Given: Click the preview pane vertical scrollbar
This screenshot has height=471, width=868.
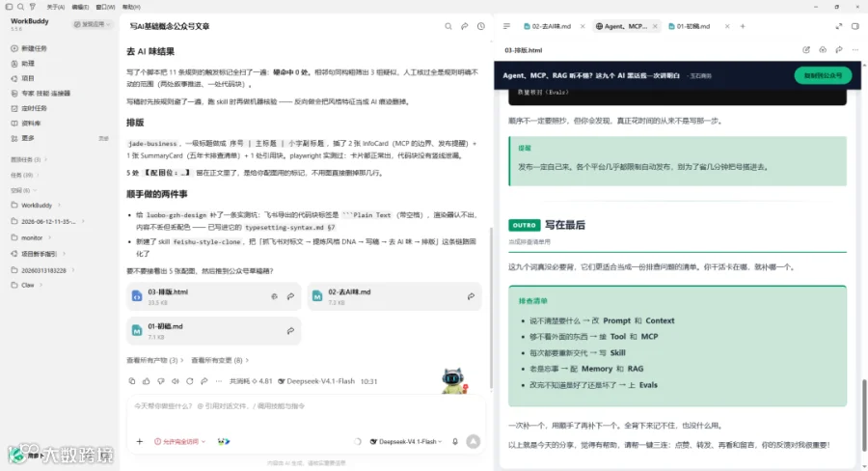Looking at the screenshot, I should [x=864, y=417].
